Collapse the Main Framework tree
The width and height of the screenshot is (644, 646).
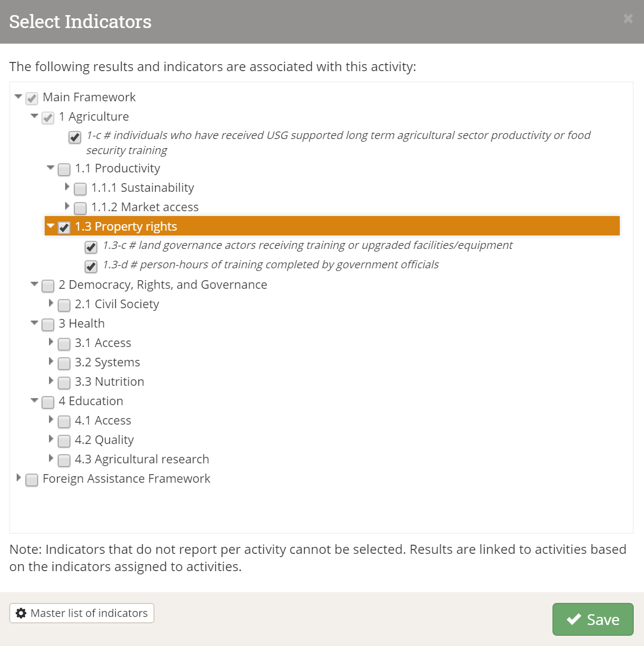pyautogui.click(x=18, y=97)
